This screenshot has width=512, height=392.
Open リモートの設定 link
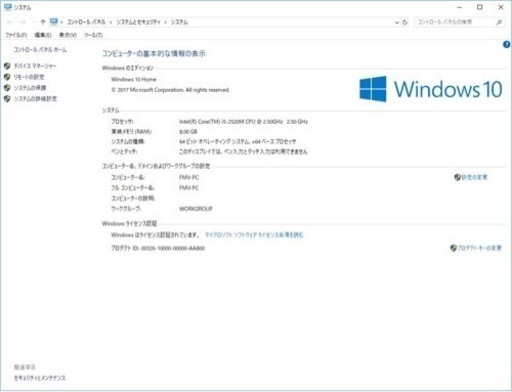coord(29,77)
